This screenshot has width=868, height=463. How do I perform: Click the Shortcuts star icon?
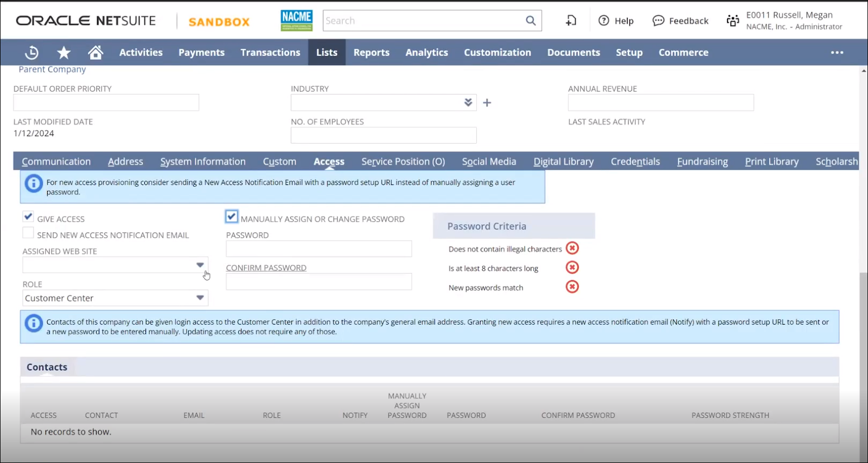(64, 53)
